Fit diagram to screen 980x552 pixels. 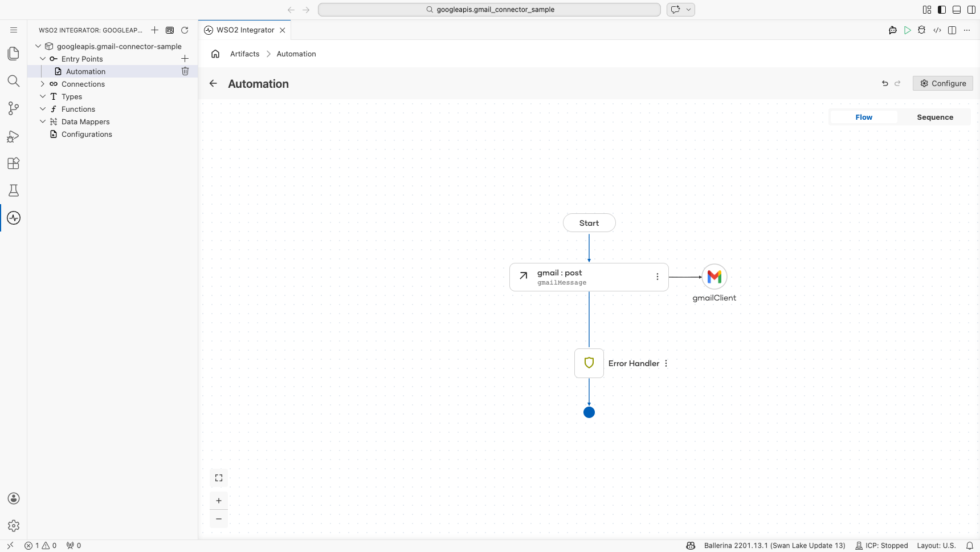(x=219, y=478)
